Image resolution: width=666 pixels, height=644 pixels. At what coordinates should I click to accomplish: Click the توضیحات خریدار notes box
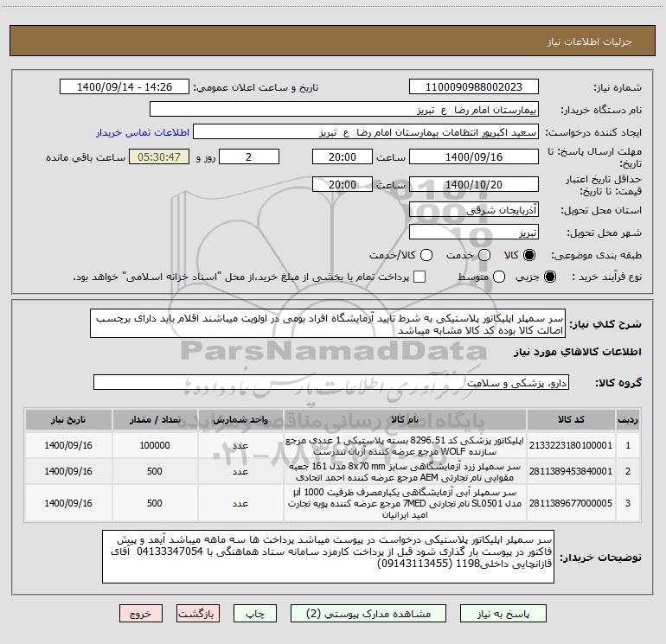pyautogui.click(x=328, y=557)
